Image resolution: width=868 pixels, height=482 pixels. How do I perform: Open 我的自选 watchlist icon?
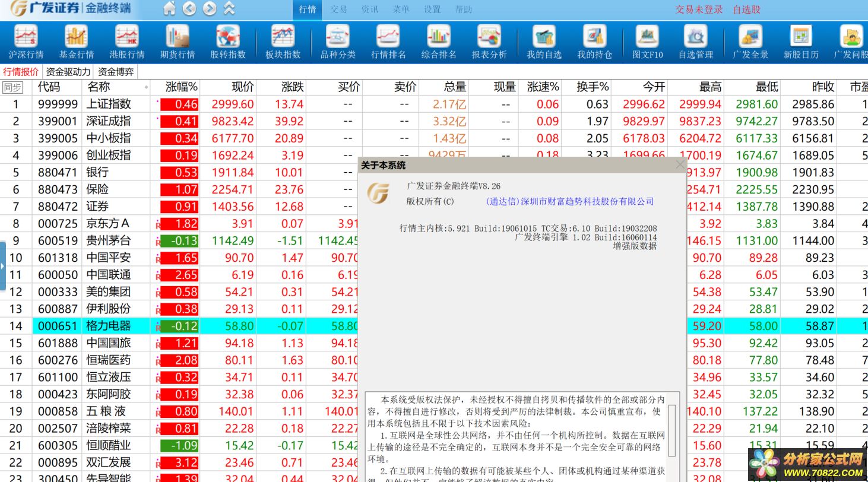(x=544, y=42)
